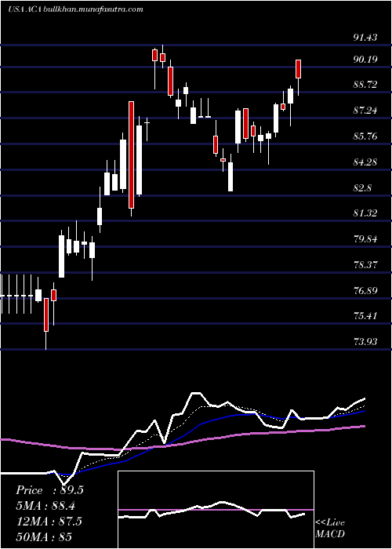Click the tallest red candle in the chart
Image resolution: width=392 pixels, height=549 pixels.
click(x=131, y=155)
